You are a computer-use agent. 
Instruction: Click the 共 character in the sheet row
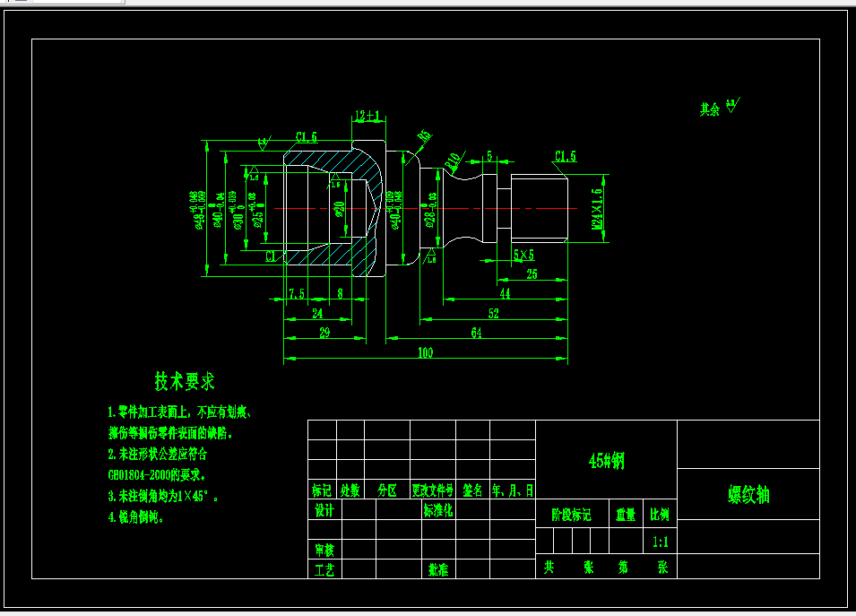click(549, 568)
